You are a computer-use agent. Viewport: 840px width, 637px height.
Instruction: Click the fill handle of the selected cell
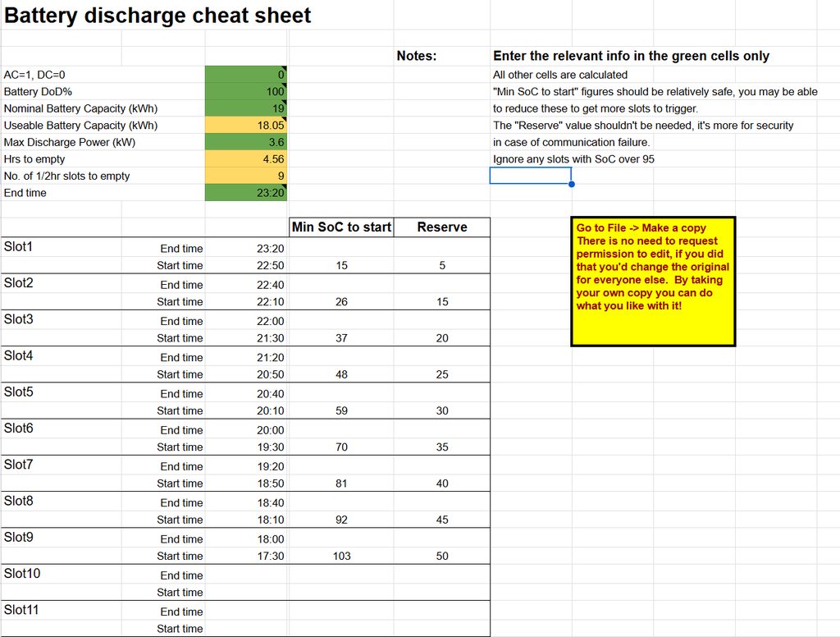(x=571, y=184)
